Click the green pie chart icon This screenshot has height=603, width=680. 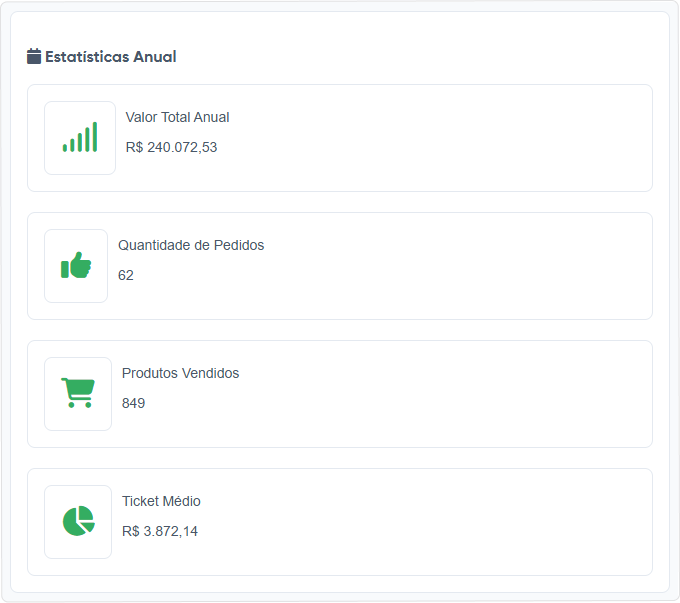pos(78,521)
